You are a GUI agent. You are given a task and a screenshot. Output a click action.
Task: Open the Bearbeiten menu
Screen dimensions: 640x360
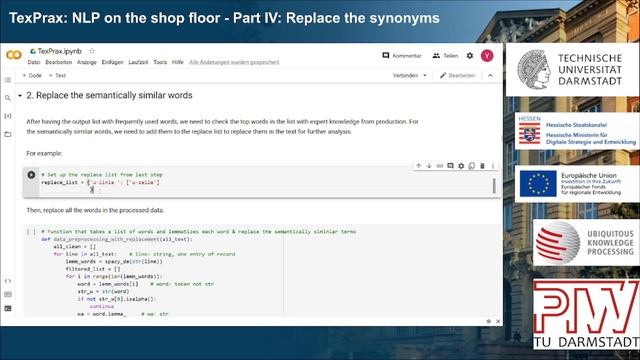59,62
